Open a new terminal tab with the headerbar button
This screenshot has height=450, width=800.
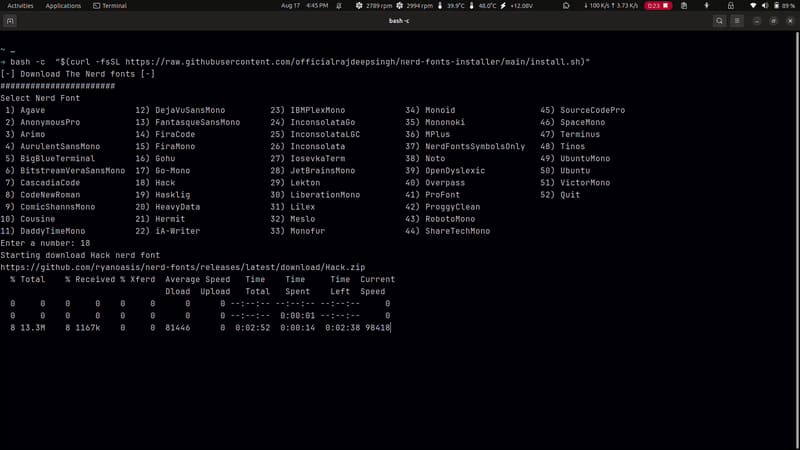(10, 21)
